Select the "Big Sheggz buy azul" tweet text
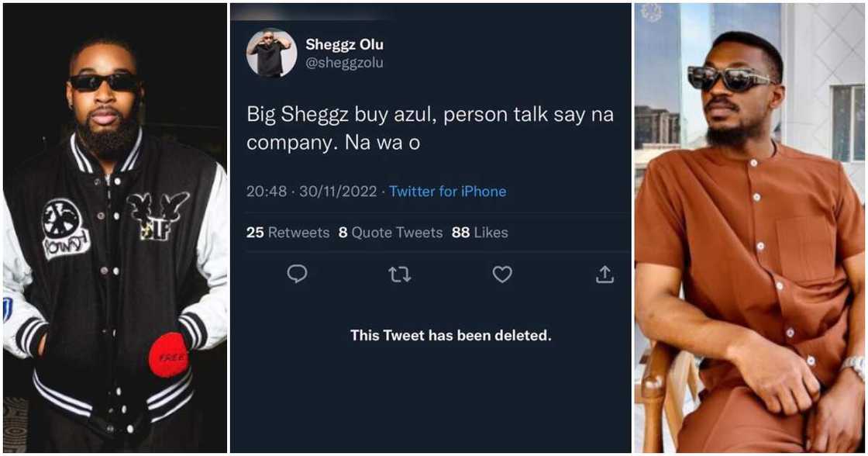This screenshot has width=868, height=456. click(x=430, y=129)
